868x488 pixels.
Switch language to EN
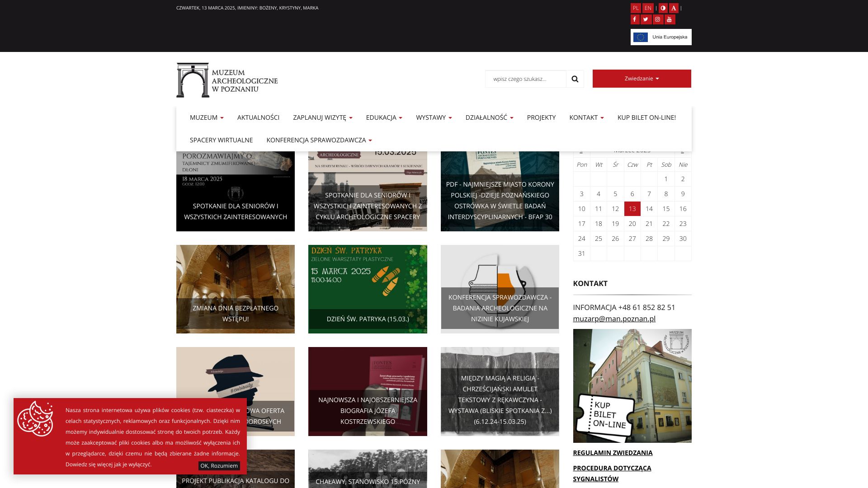[648, 8]
